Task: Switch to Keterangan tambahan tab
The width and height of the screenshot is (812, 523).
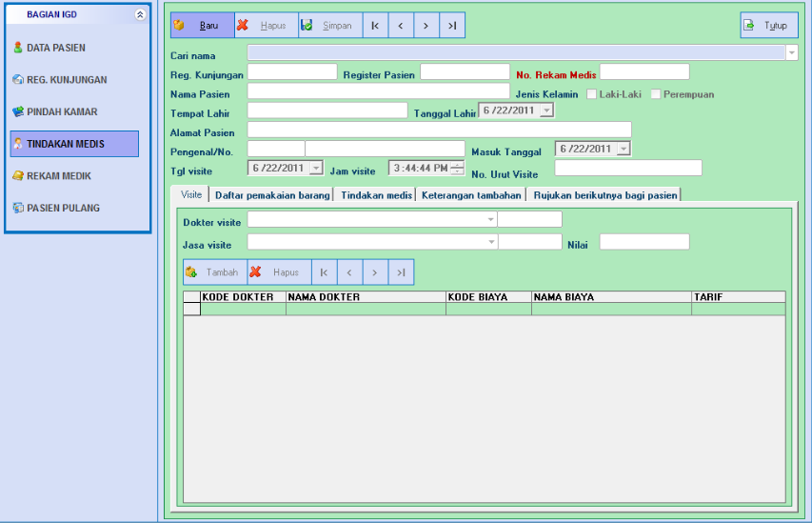Action: (x=471, y=195)
